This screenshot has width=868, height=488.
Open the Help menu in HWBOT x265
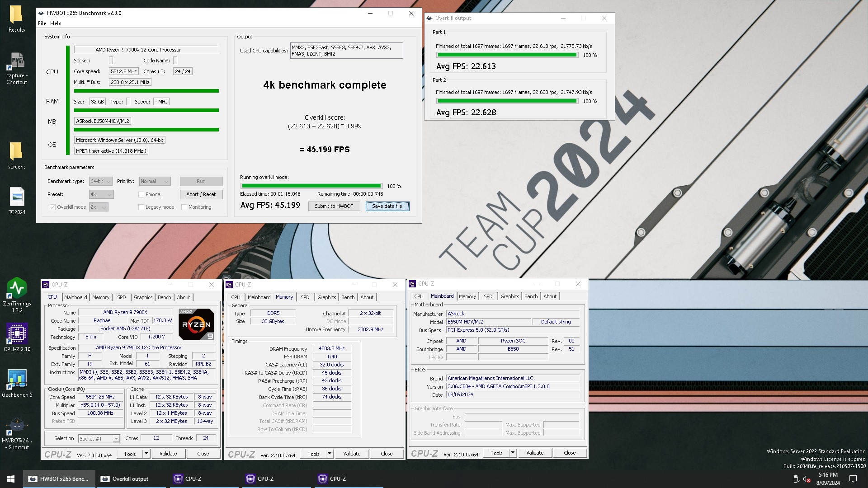click(56, 23)
